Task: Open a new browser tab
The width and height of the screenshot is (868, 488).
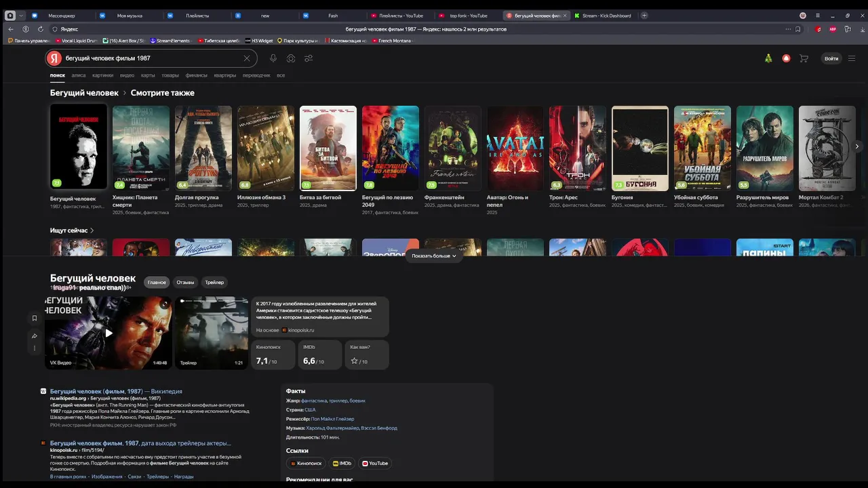Action: click(x=644, y=16)
